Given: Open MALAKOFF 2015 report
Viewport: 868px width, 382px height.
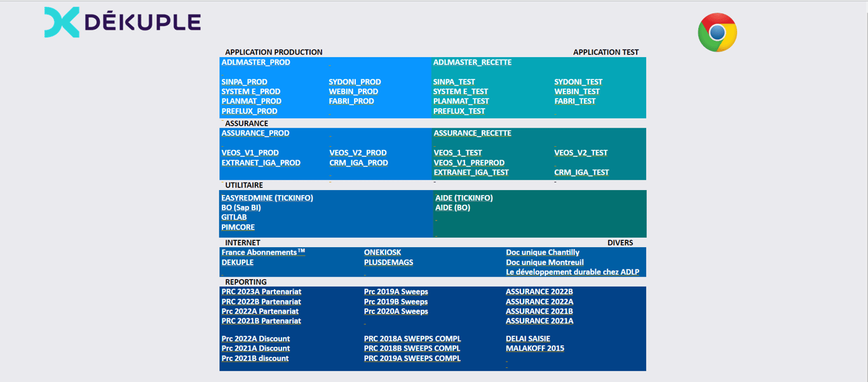Looking at the screenshot, I should tap(535, 348).
